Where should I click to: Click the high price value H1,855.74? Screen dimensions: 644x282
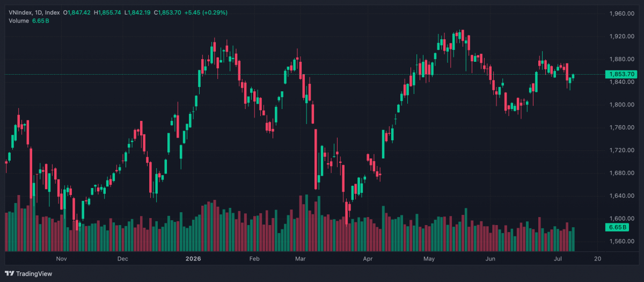coord(108,12)
